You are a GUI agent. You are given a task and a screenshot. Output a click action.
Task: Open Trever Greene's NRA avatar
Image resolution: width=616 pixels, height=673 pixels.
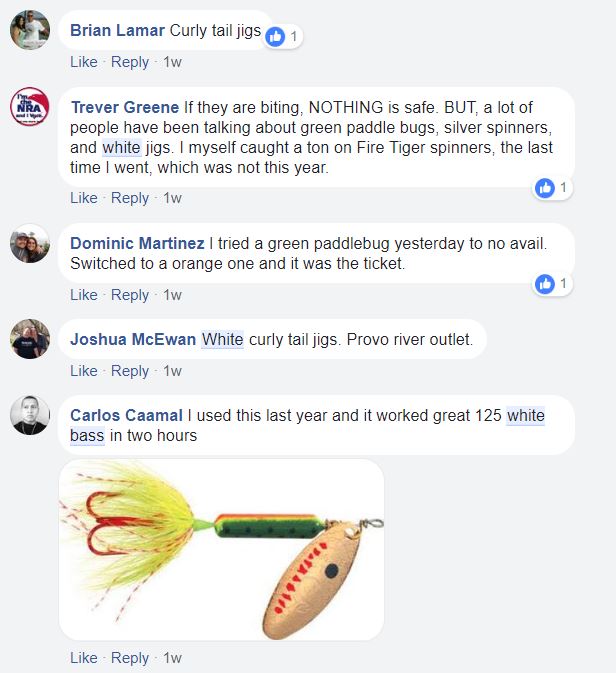pyautogui.click(x=30, y=107)
